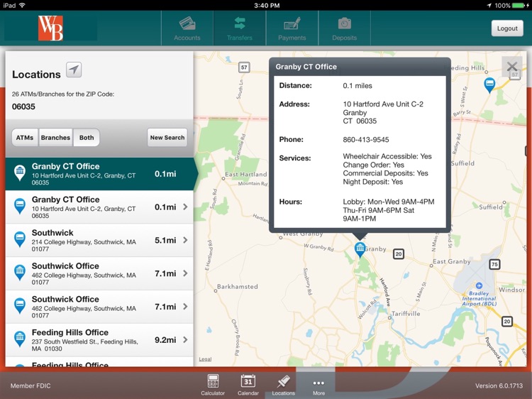The height and width of the screenshot is (399, 532).
Task: Tap branch icon beside Southwick Office first row
Action: pyautogui.click(x=20, y=273)
